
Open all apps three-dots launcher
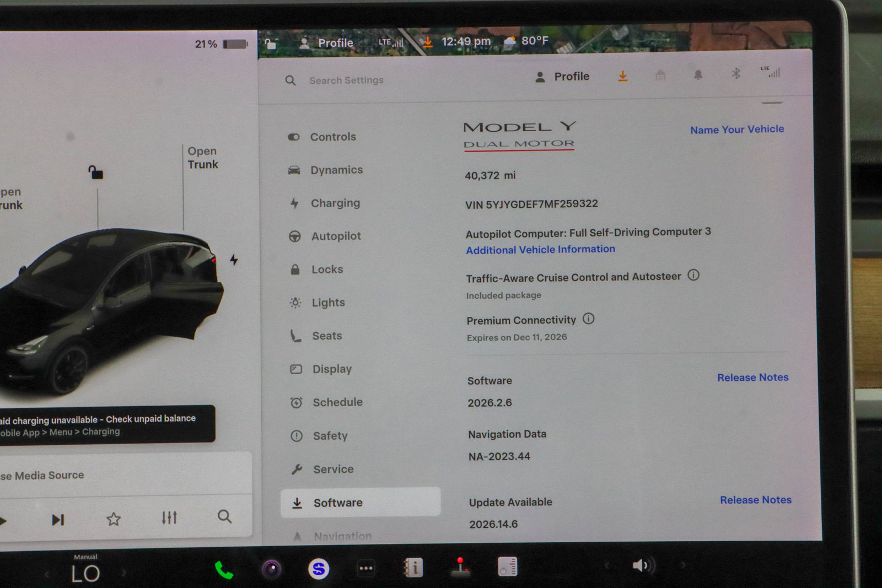click(366, 568)
